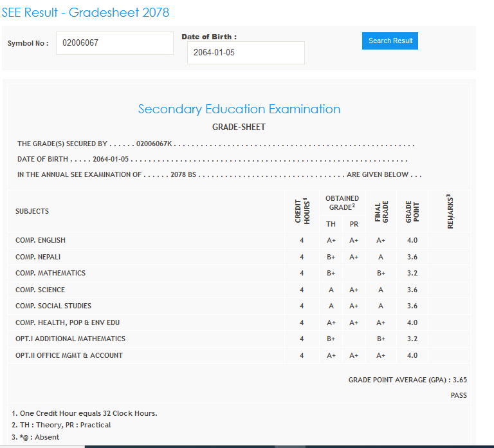
Task: Select the GRADE-SHEET subtitle text
Action: click(x=239, y=127)
